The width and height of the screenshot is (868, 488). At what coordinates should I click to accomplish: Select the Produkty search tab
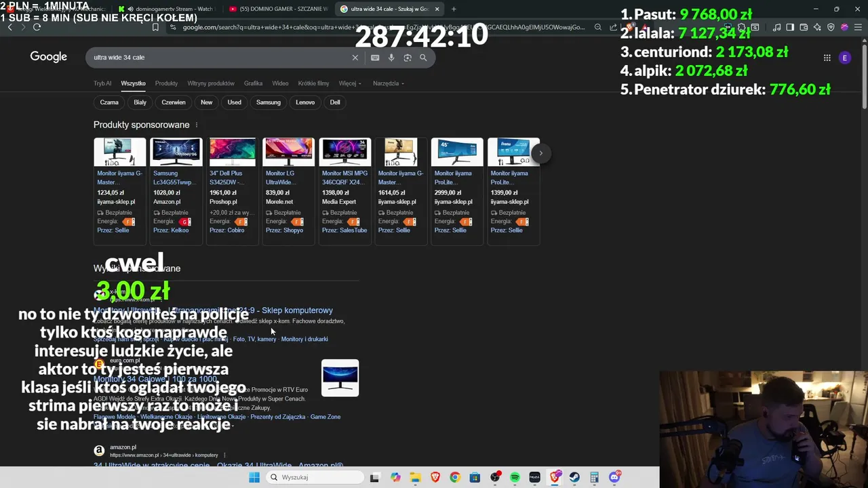tap(166, 83)
